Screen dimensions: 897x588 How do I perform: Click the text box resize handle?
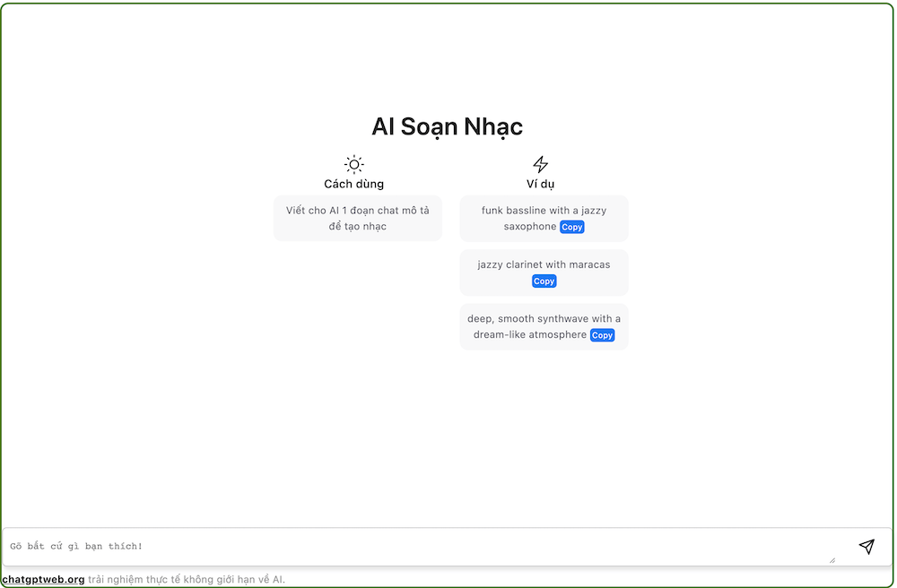click(832, 560)
